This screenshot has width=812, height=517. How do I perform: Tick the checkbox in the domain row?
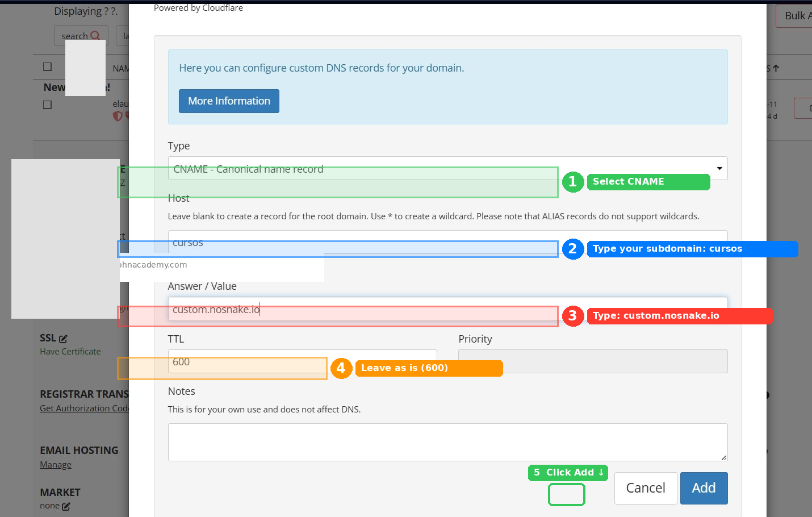tap(47, 105)
